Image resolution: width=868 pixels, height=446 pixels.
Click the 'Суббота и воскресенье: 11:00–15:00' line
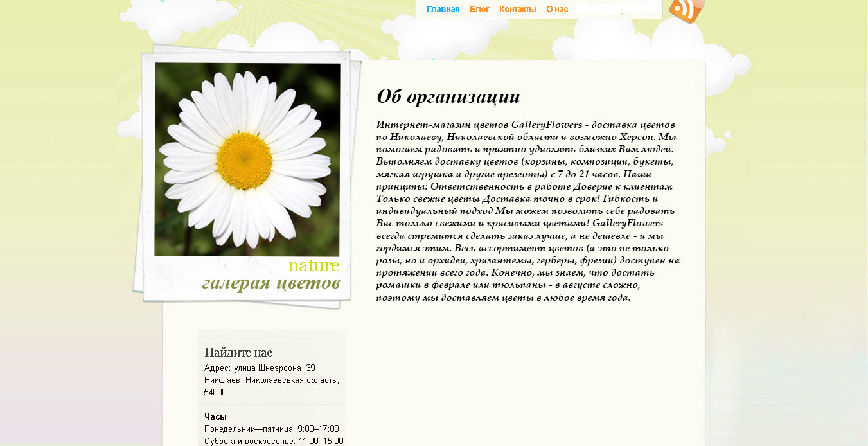pos(274,441)
